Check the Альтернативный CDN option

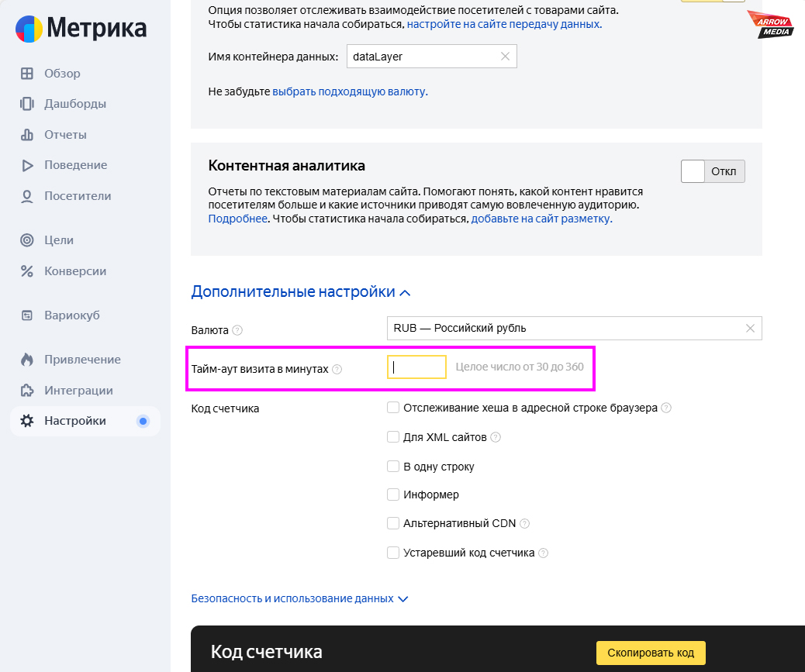pos(393,523)
